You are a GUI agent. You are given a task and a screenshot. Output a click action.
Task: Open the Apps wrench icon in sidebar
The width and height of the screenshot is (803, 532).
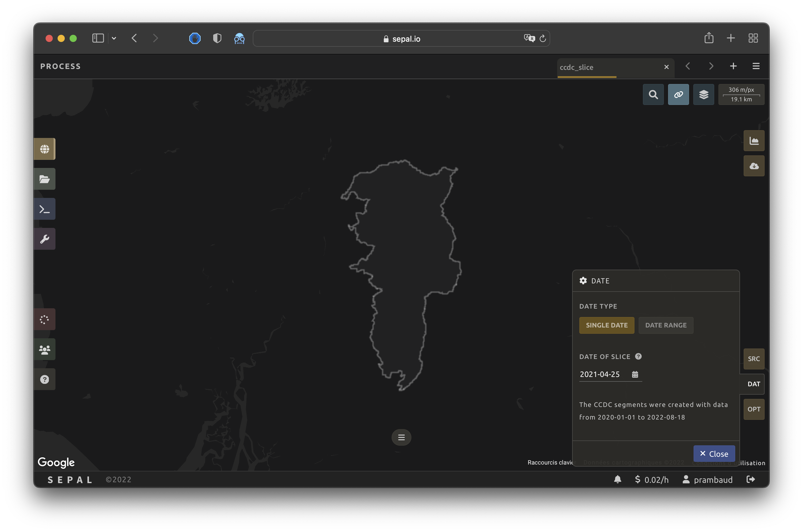44,239
